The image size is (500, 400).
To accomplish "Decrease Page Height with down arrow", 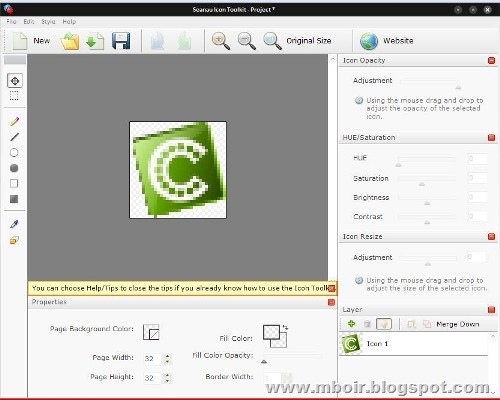I will [x=167, y=381].
